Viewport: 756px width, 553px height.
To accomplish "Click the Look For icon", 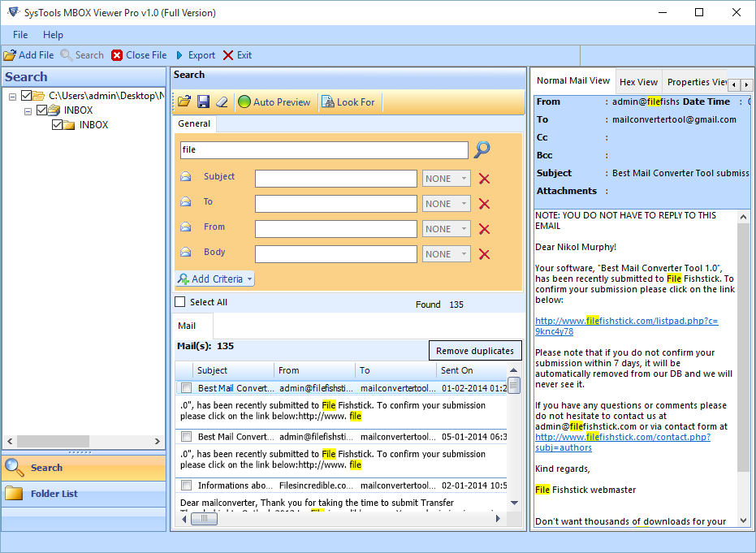I will click(328, 102).
